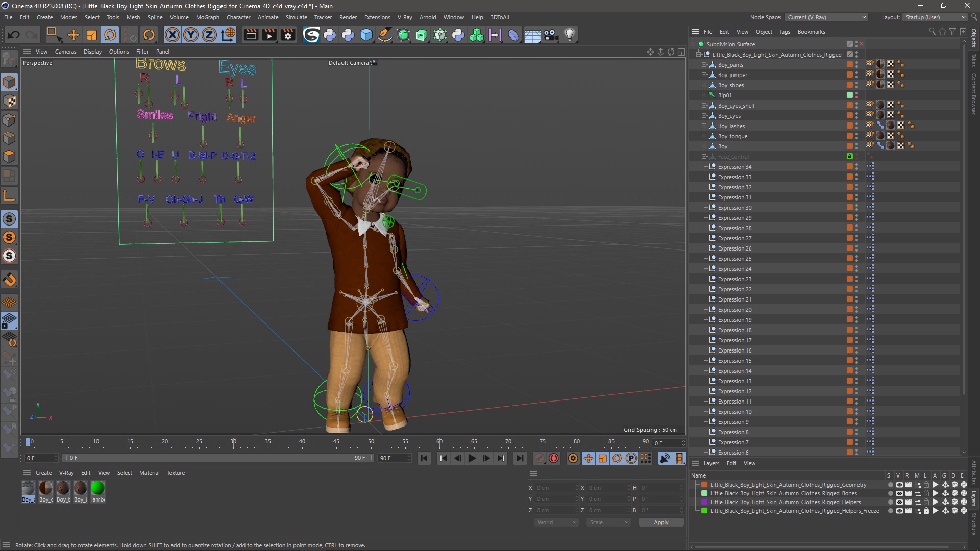980x551 pixels.
Task: Toggle Z axis lock
Action: 209,35
